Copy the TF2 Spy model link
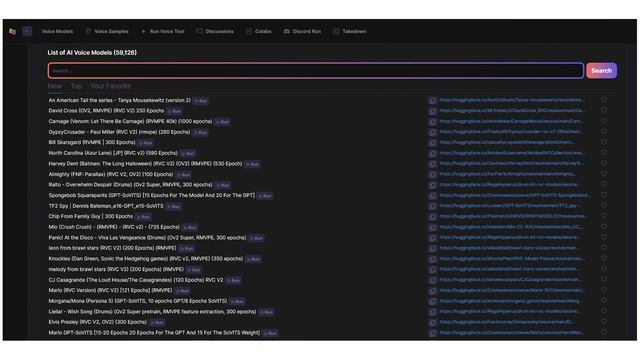The width and height of the screenshot is (640, 360). 433,207
